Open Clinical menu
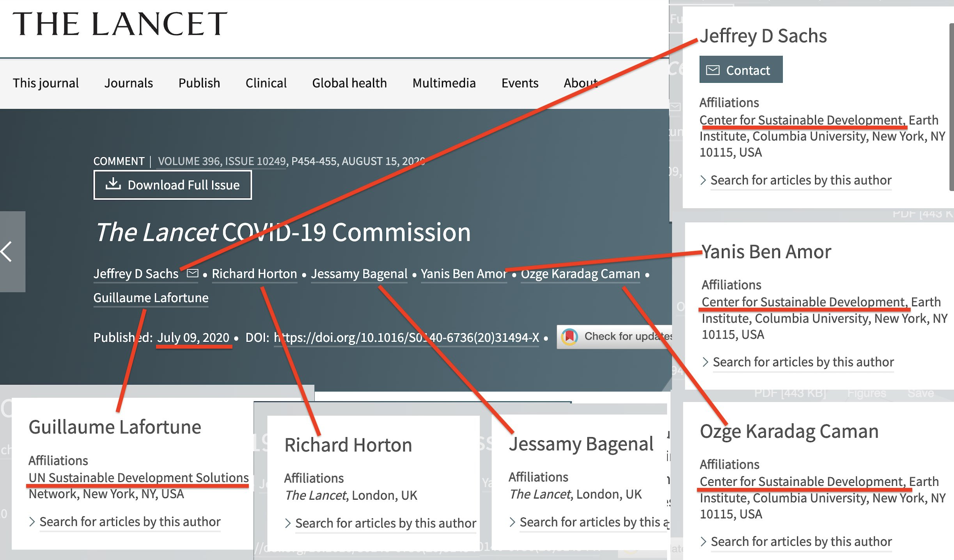 266,83
